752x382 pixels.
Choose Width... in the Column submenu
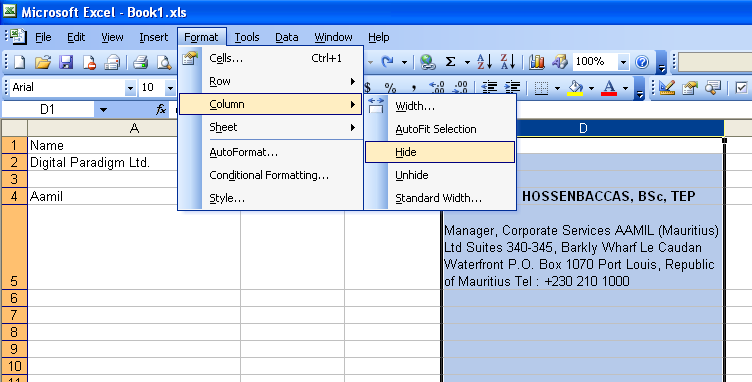click(440, 106)
